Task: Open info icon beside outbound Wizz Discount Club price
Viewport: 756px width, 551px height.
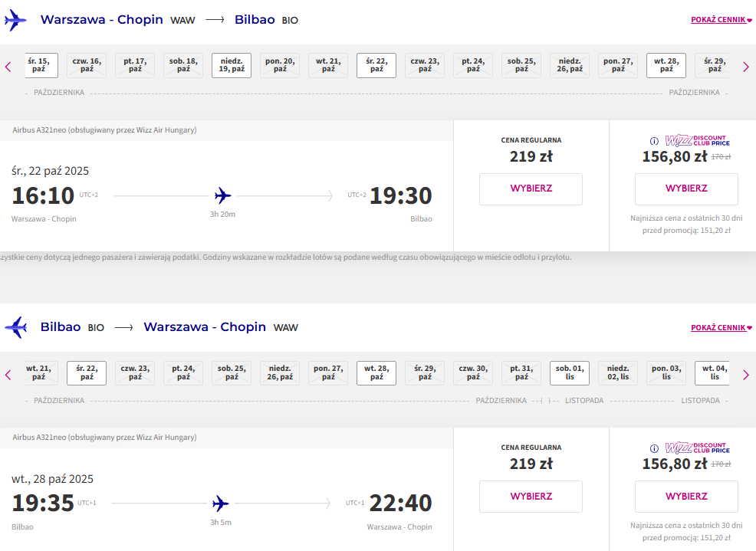Action: [654, 141]
